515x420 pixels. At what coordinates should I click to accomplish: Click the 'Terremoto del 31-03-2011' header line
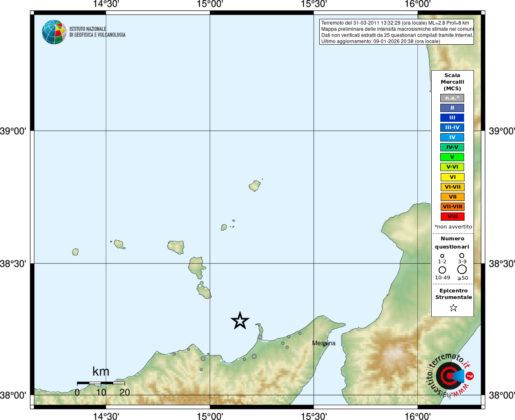pyautogui.click(x=395, y=23)
